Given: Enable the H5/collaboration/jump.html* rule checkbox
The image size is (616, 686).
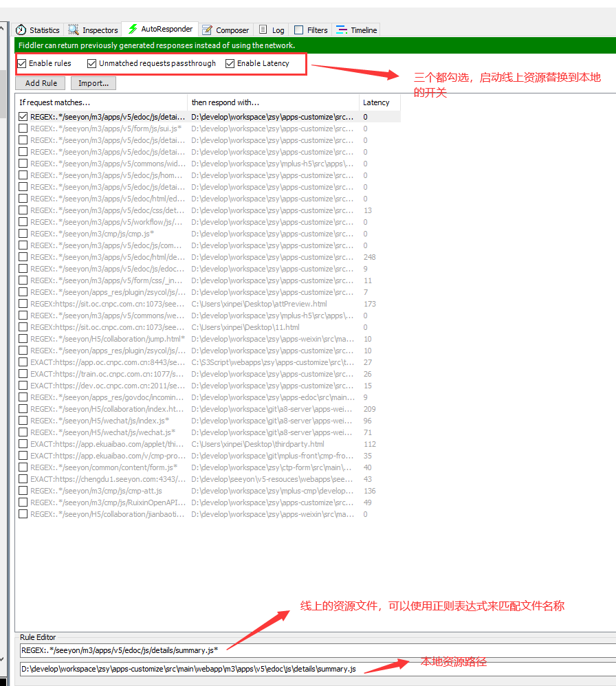Looking at the screenshot, I should tap(23, 339).
